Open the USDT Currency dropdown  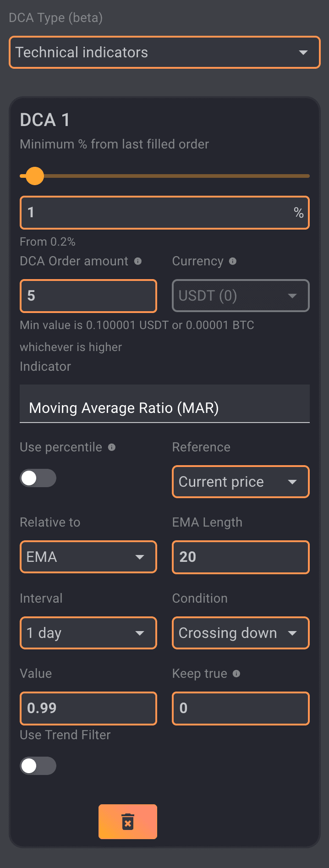(x=241, y=296)
